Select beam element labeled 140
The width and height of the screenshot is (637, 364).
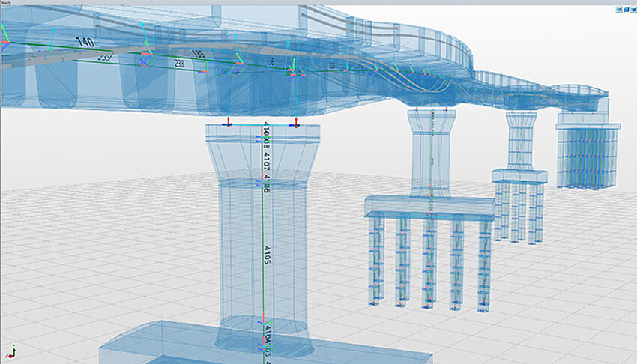85,42
